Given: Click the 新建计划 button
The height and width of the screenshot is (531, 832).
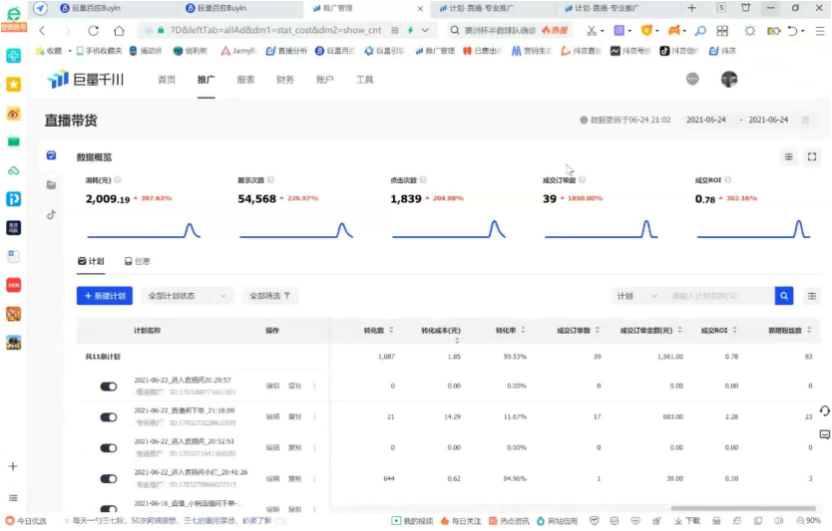Looking at the screenshot, I should (105, 296).
